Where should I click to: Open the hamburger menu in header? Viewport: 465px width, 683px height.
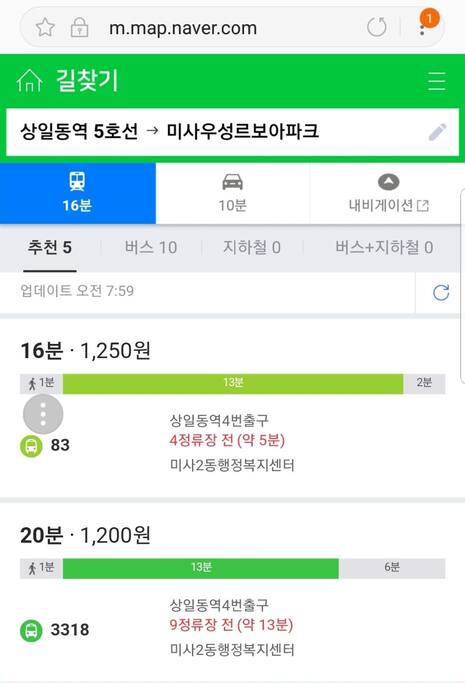click(436, 81)
